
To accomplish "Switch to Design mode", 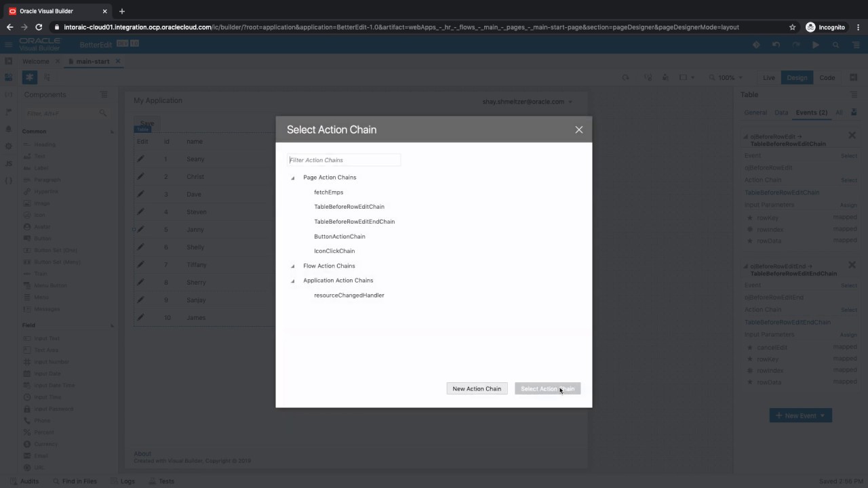I will point(797,77).
